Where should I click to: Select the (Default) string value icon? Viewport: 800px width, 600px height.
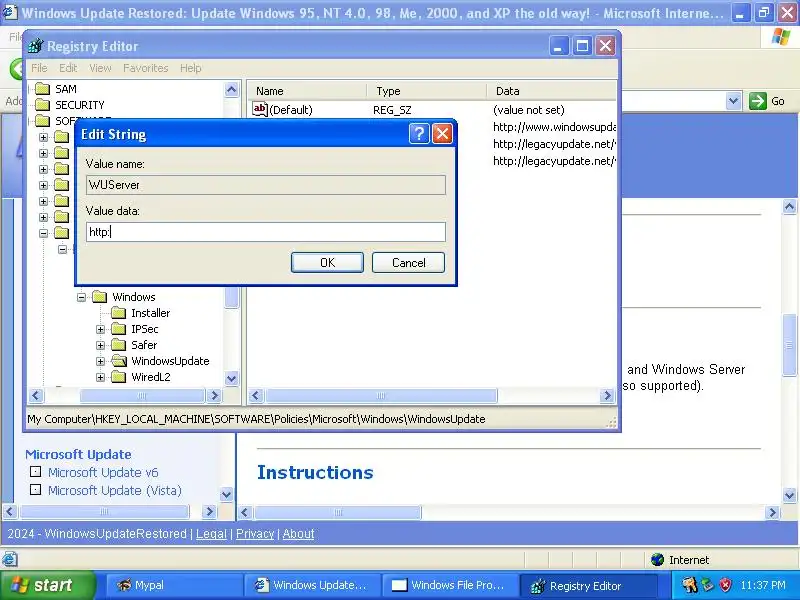[x=260, y=109]
